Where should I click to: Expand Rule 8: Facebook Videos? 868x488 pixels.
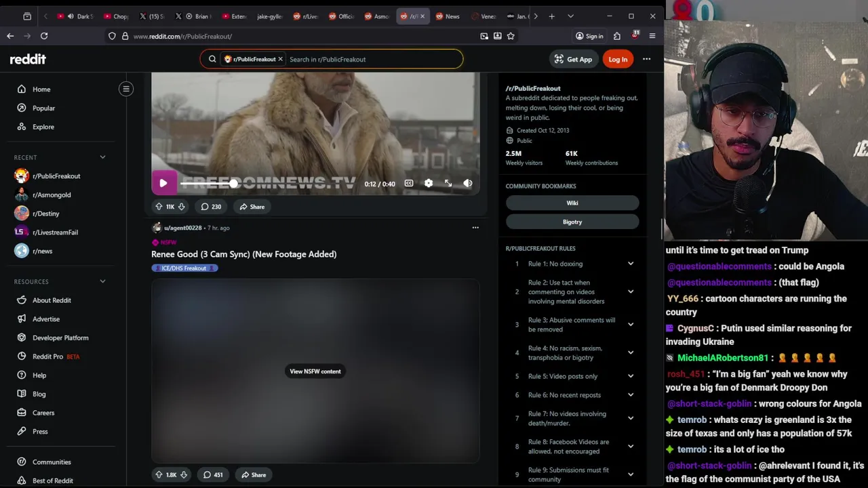631,447
